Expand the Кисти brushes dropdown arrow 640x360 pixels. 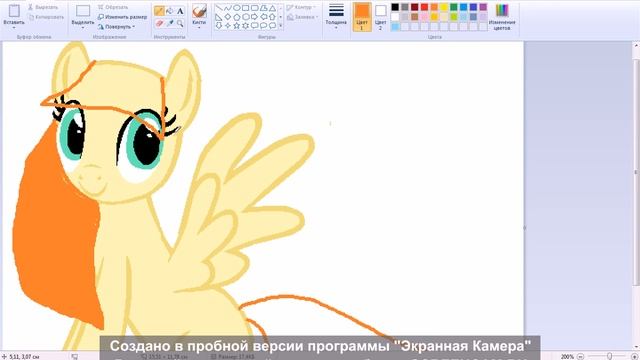point(199,28)
